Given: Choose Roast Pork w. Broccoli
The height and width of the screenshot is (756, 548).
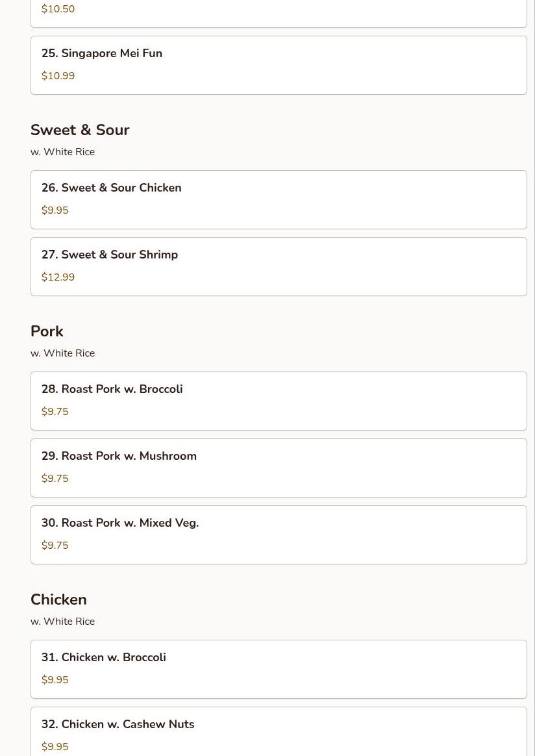Looking at the screenshot, I should (112, 389).
